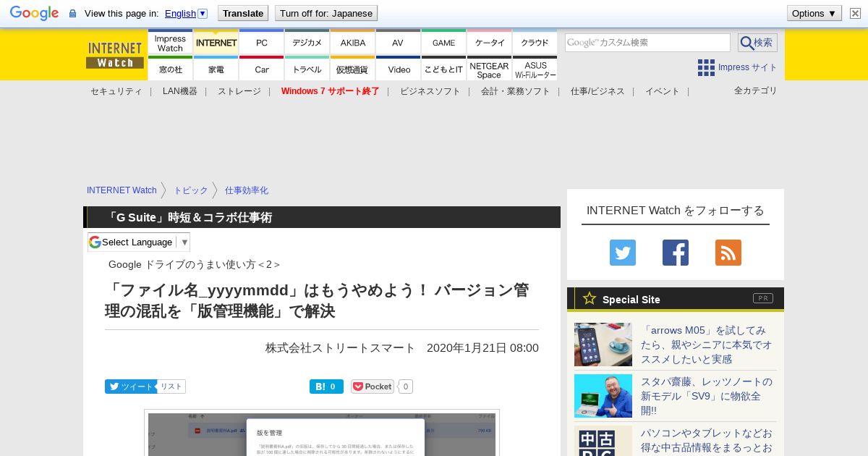Open the RSS feed icon
Image resolution: width=868 pixels, height=456 pixels.
(x=728, y=253)
